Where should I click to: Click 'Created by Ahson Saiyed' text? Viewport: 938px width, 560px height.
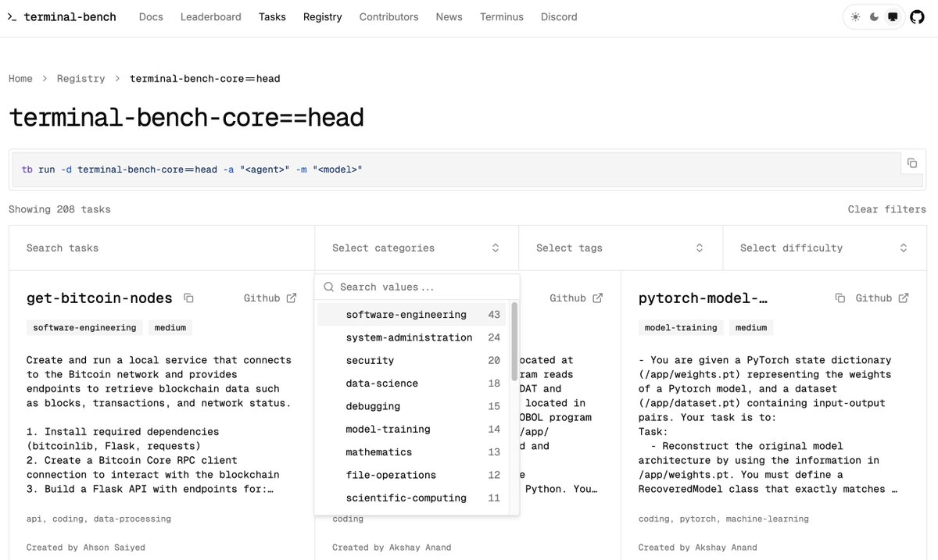click(x=86, y=548)
